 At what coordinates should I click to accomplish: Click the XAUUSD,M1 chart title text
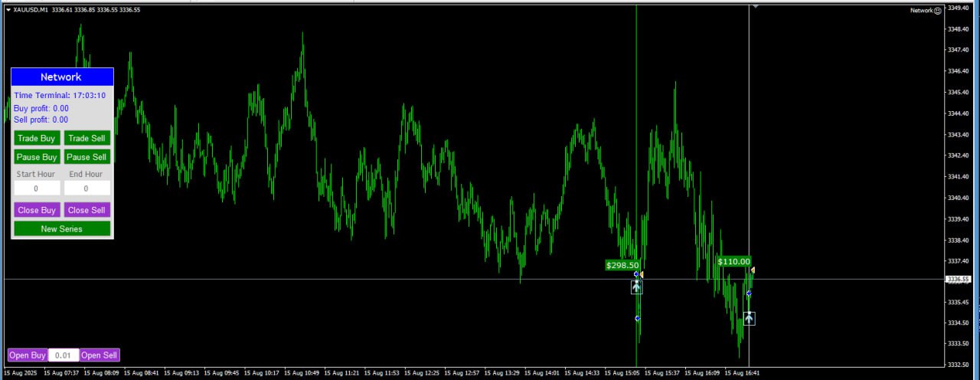click(31, 10)
